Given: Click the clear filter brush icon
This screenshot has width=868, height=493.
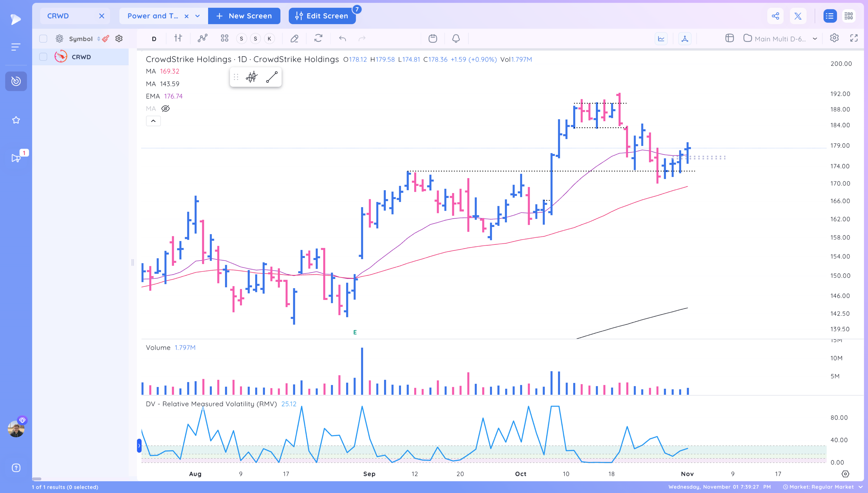Looking at the screenshot, I should coord(105,39).
